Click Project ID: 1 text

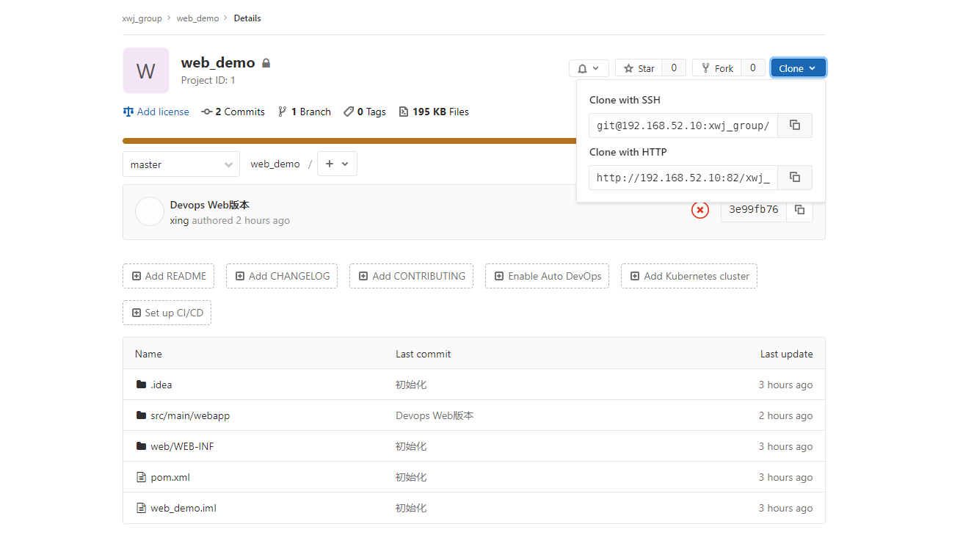(x=208, y=81)
